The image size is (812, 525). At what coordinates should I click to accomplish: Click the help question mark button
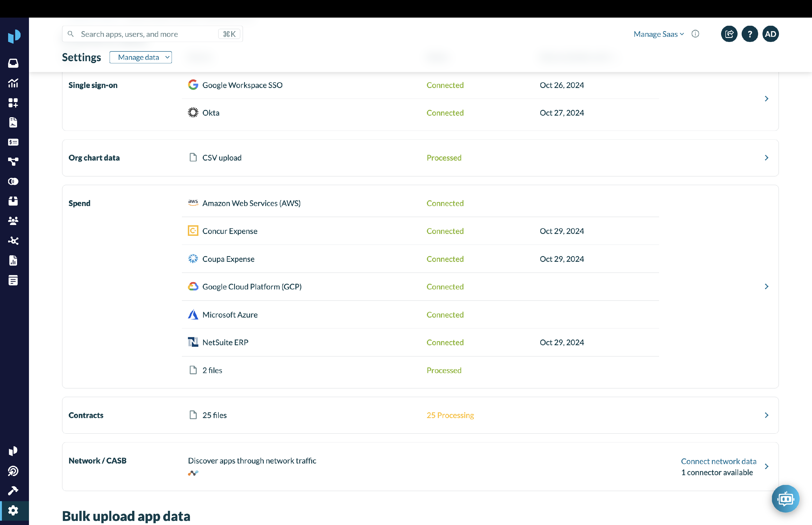(750, 34)
